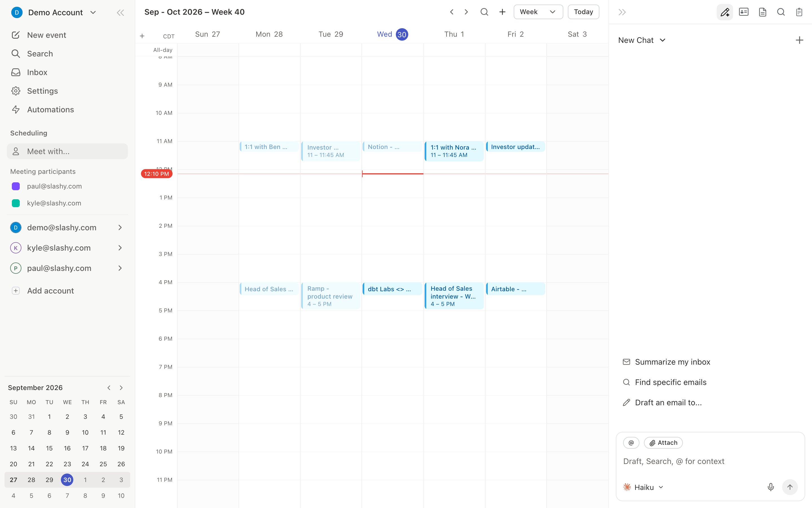Click the Attach button
The width and height of the screenshot is (812, 508).
663,443
